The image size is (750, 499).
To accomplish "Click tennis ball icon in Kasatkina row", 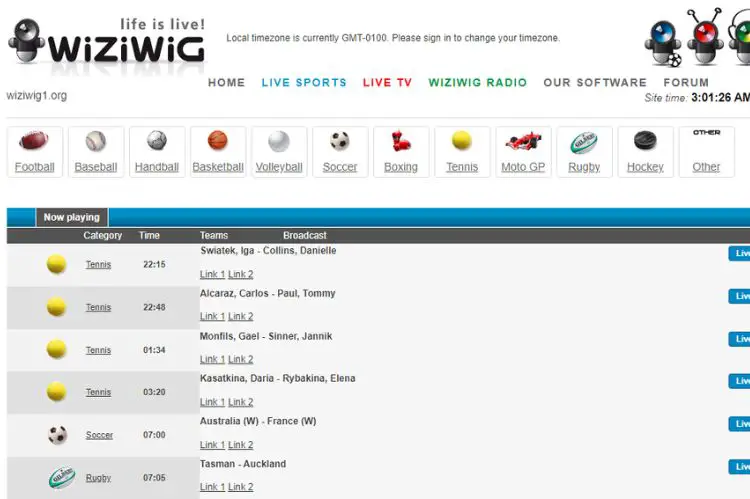I will (x=56, y=392).
